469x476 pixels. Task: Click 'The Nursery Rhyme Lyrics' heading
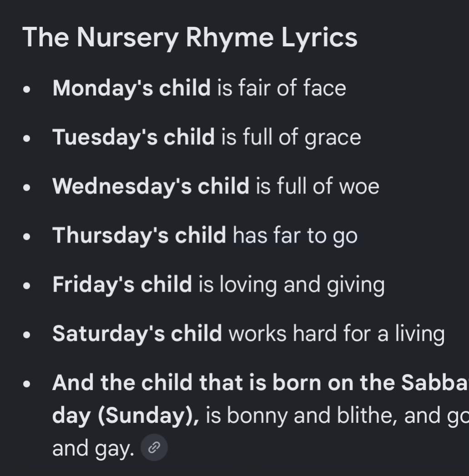click(190, 38)
